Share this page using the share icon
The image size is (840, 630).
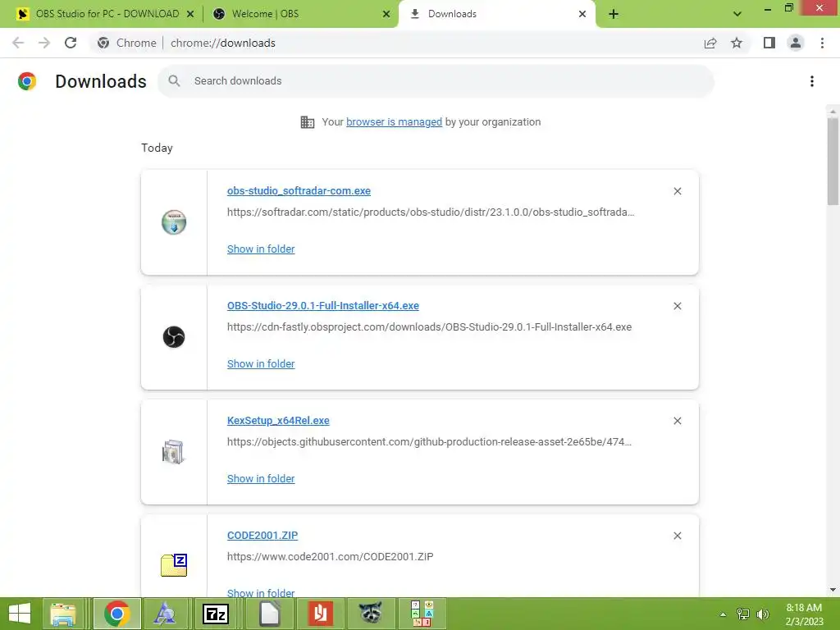(x=710, y=43)
